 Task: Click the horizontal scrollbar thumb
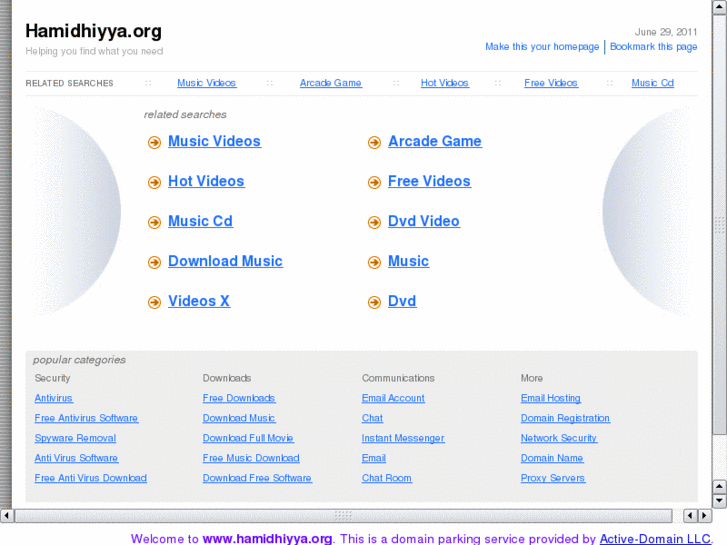(343, 515)
